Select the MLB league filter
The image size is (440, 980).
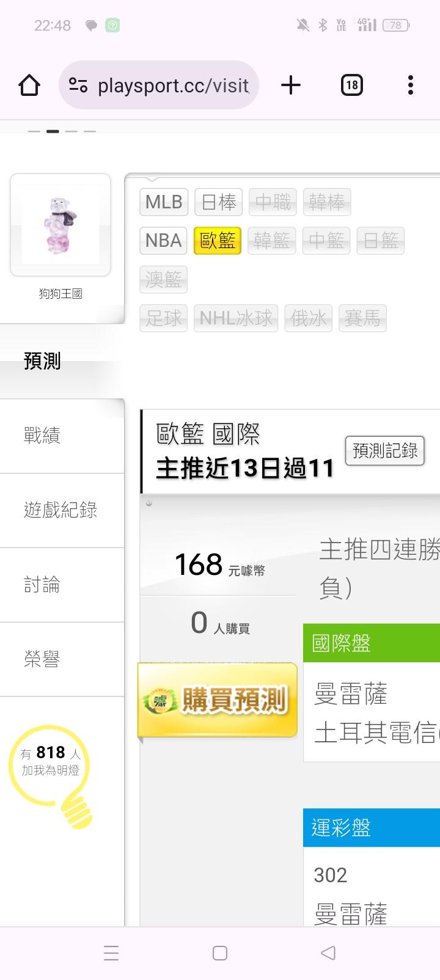point(164,202)
